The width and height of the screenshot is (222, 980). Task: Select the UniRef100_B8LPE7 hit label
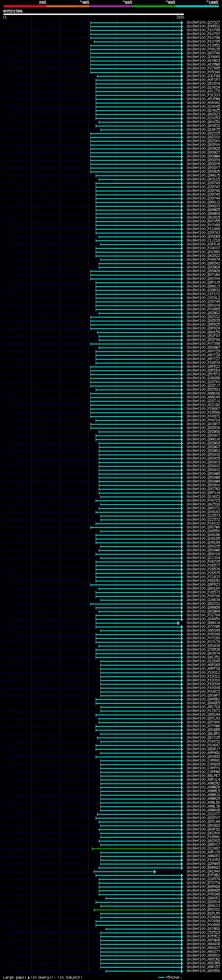pyautogui.click(x=203, y=776)
